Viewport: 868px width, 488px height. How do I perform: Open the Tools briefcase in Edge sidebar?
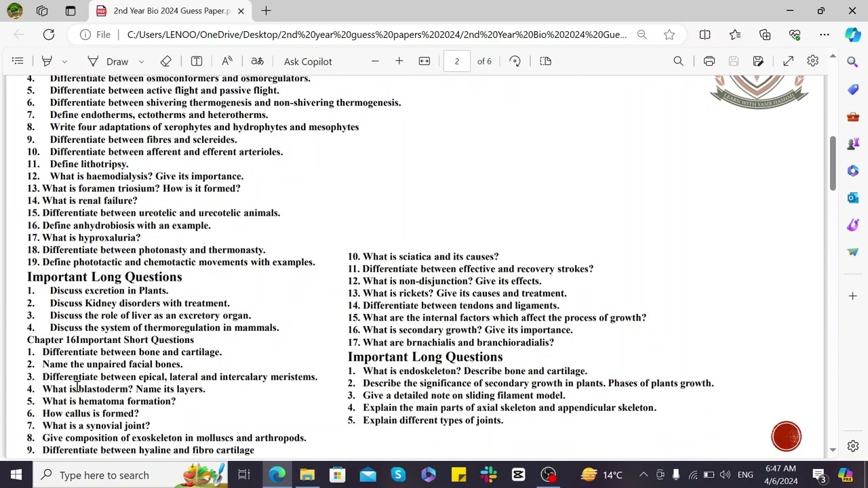click(x=852, y=117)
